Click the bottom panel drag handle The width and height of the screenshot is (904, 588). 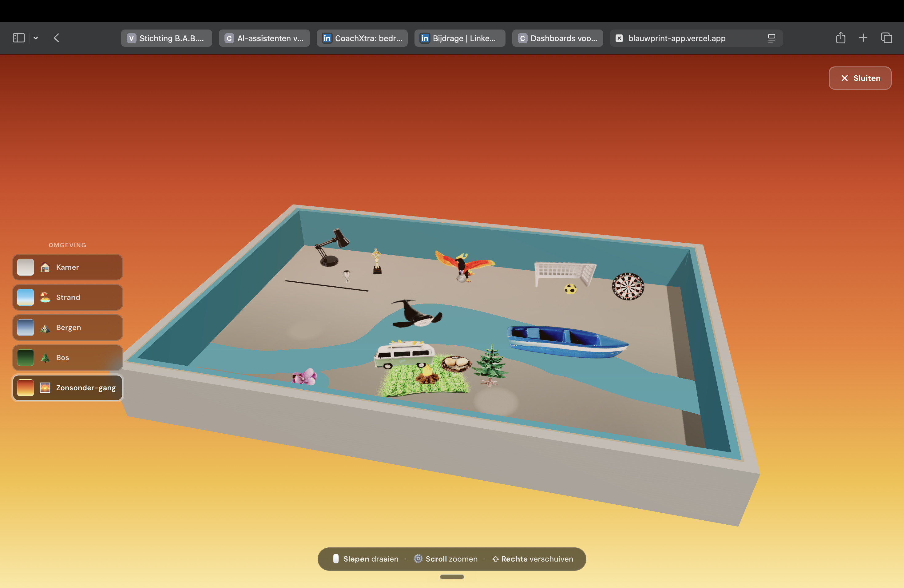452,577
